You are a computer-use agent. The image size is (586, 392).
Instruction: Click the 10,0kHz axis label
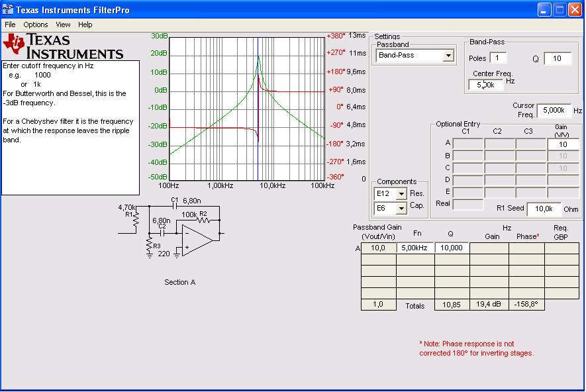tap(272, 185)
